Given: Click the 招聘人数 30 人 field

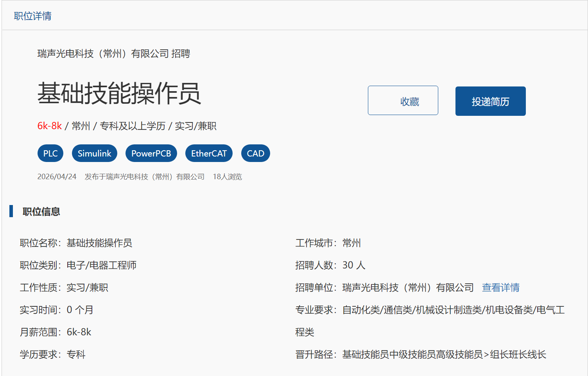Looking at the screenshot, I should coord(330,265).
